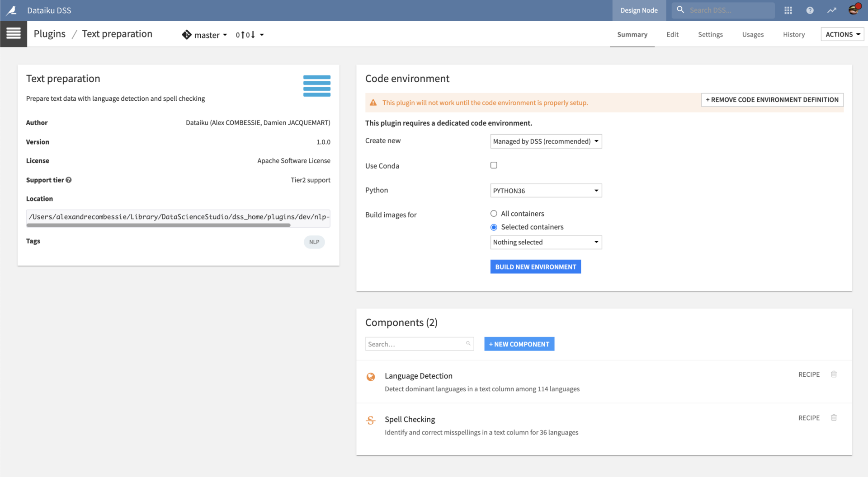This screenshot has width=868, height=477.
Task: Switch to the Settings tab
Action: [x=710, y=34]
